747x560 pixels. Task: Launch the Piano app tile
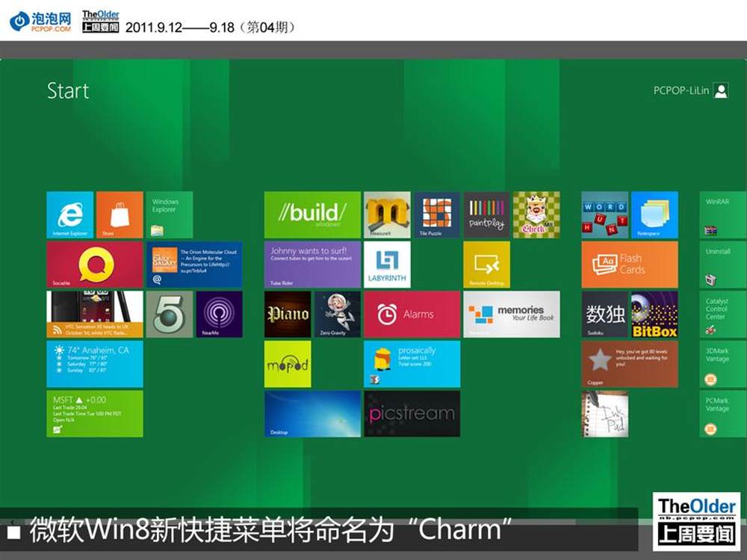coord(288,314)
